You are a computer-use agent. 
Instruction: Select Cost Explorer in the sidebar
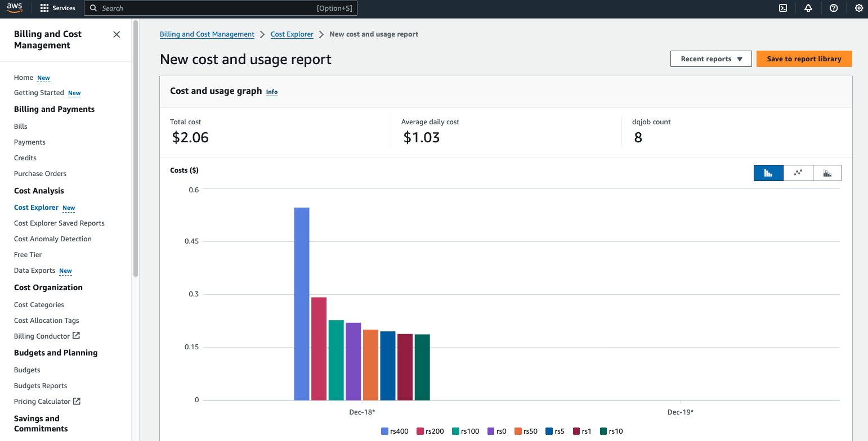click(x=36, y=208)
